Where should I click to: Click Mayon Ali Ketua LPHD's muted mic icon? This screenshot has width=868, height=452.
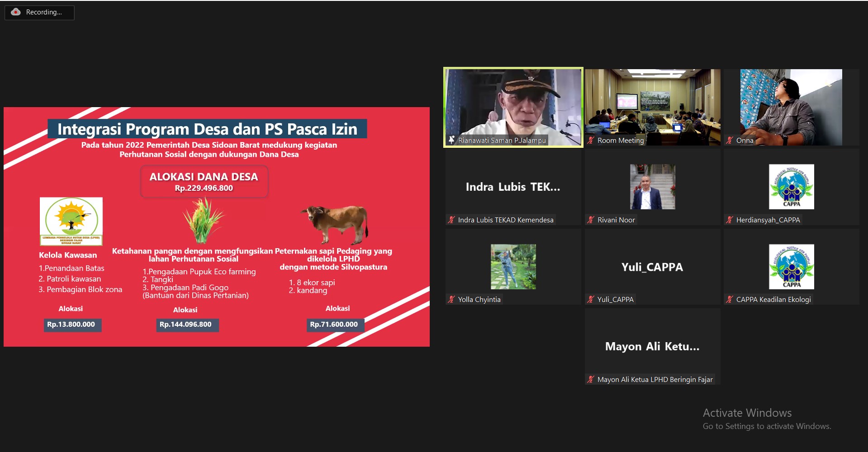pyautogui.click(x=591, y=380)
